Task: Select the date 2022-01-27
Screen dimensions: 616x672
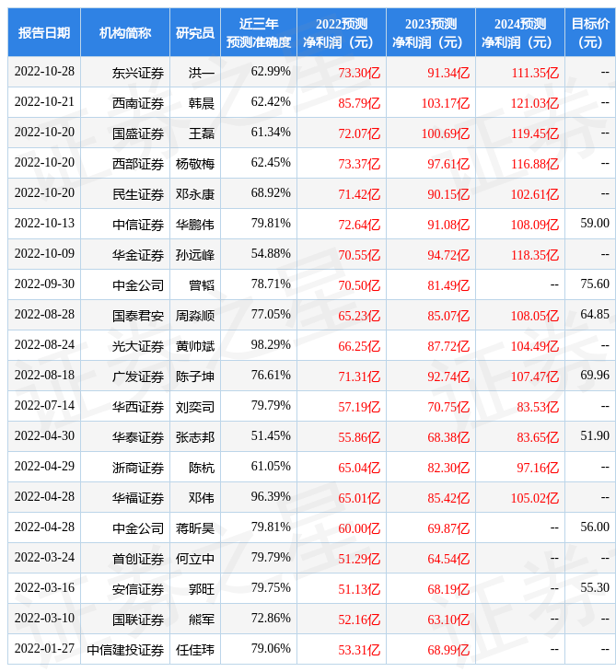Action: (x=44, y=649)
